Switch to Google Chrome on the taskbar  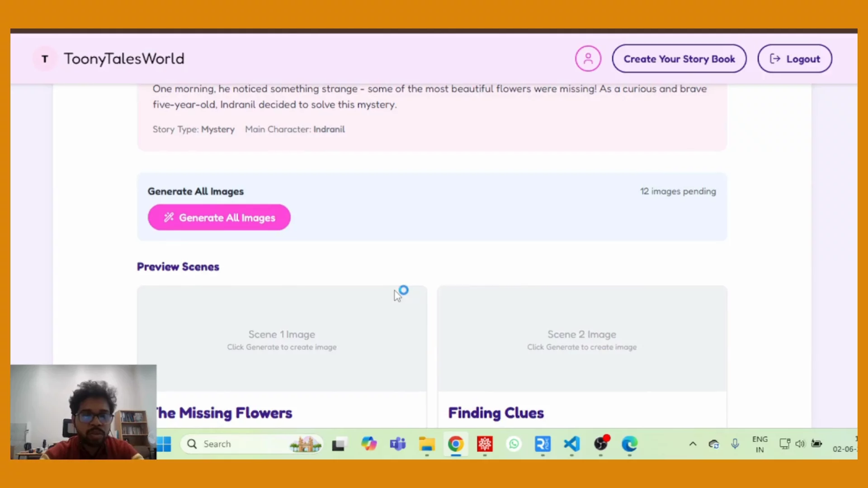click(456, 444)
